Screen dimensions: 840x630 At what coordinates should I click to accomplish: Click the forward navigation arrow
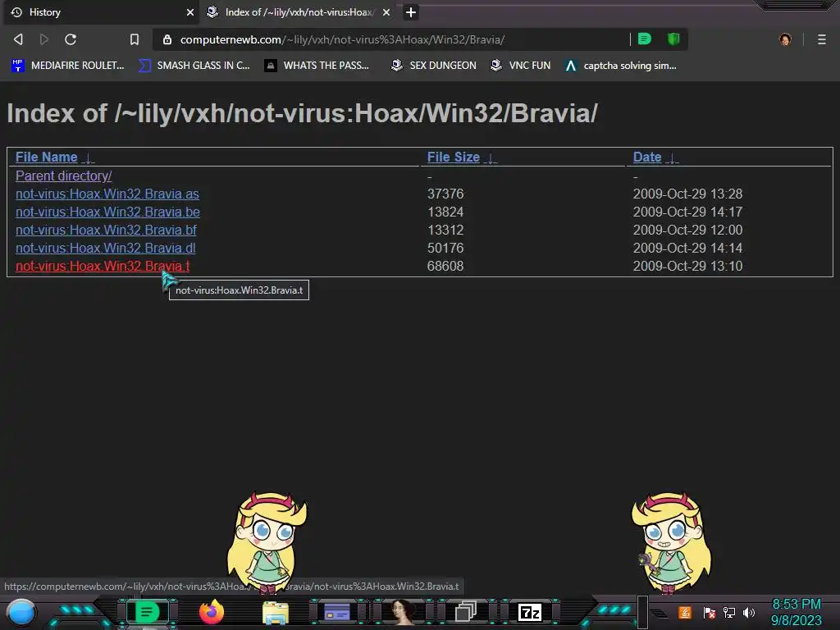pyautogui.click(x=44, y=39)
